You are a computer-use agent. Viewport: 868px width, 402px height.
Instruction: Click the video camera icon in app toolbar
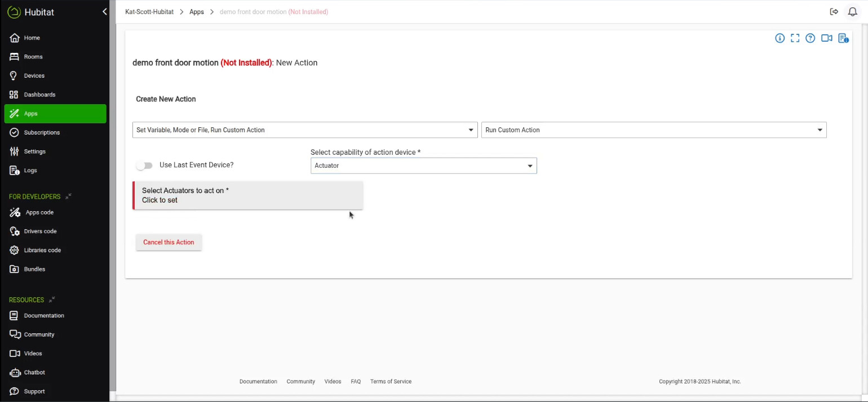(x=826, y=38)
